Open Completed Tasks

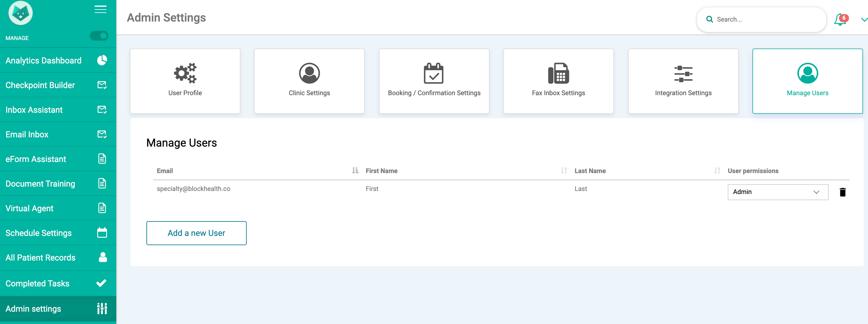coord(58,283)
